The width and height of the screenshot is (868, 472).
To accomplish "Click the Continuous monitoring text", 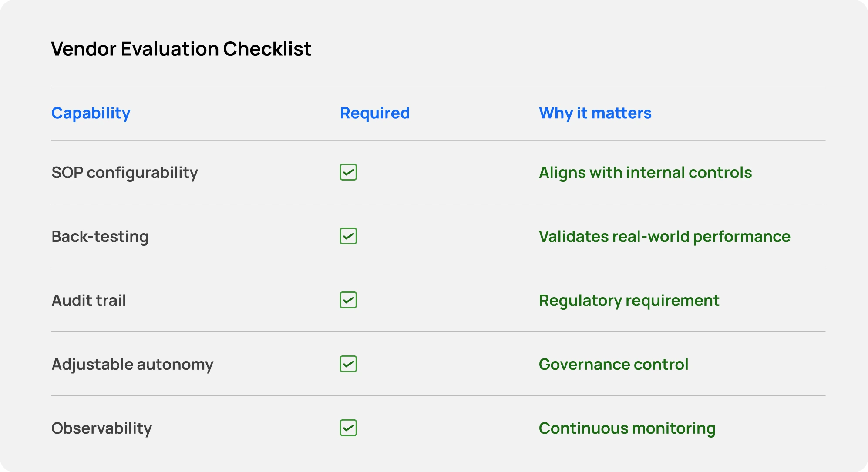I will pos(627,428).
